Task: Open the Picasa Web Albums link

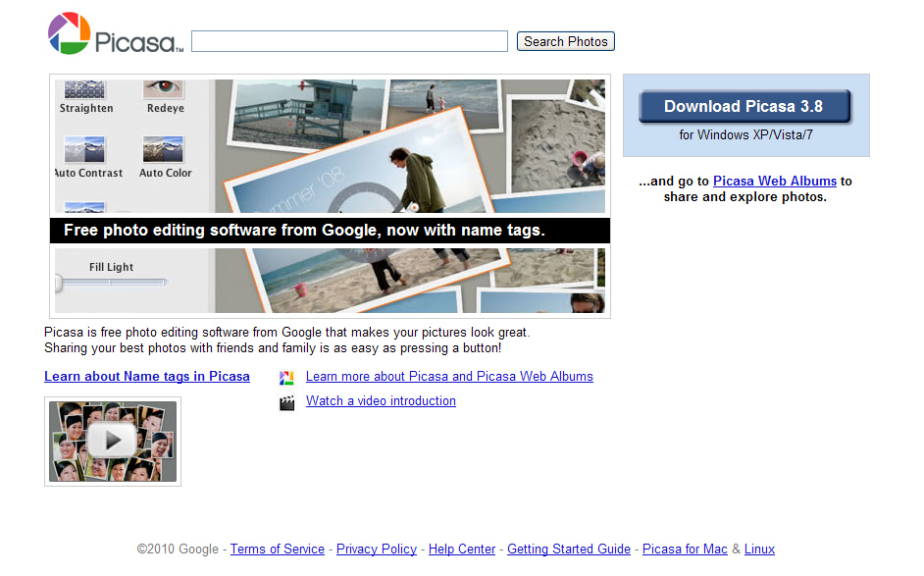Action: [x=775, y=181]
